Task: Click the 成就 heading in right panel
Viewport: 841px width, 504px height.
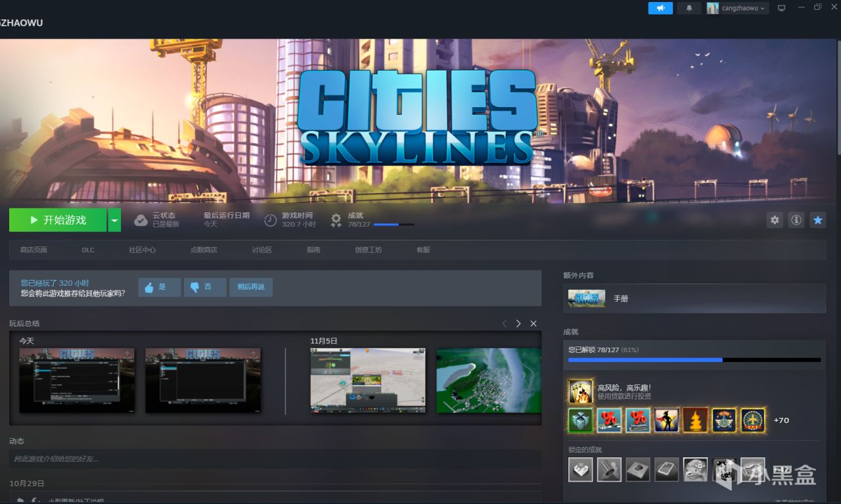Action: pos(570,332)
